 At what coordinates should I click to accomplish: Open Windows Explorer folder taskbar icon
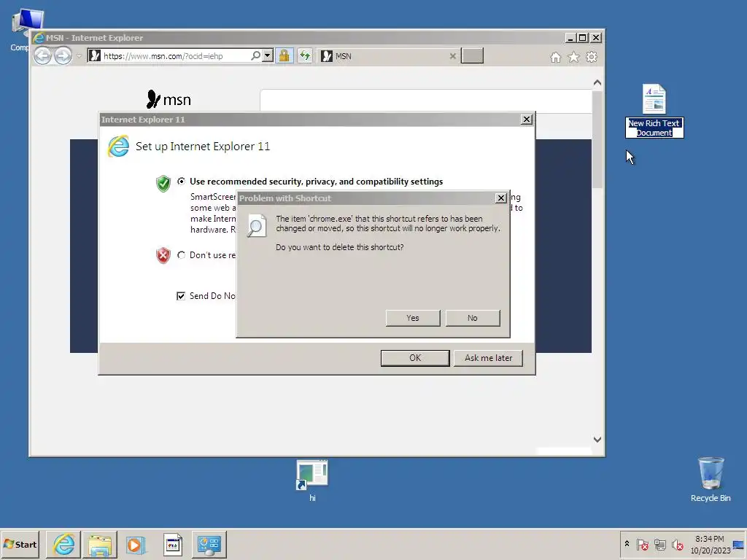tap(100, 544)
